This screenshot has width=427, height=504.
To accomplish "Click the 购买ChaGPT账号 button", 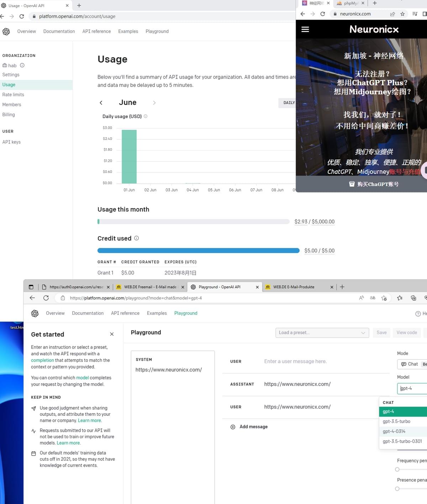I will 374,184.
